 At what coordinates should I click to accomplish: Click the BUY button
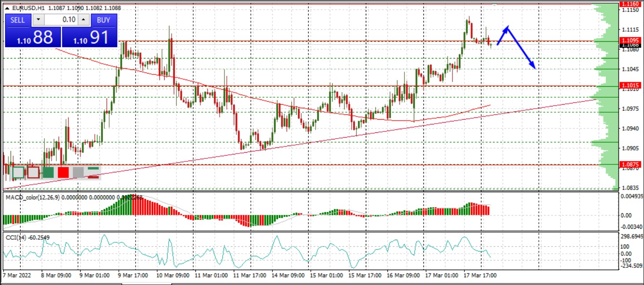(103, 20)
